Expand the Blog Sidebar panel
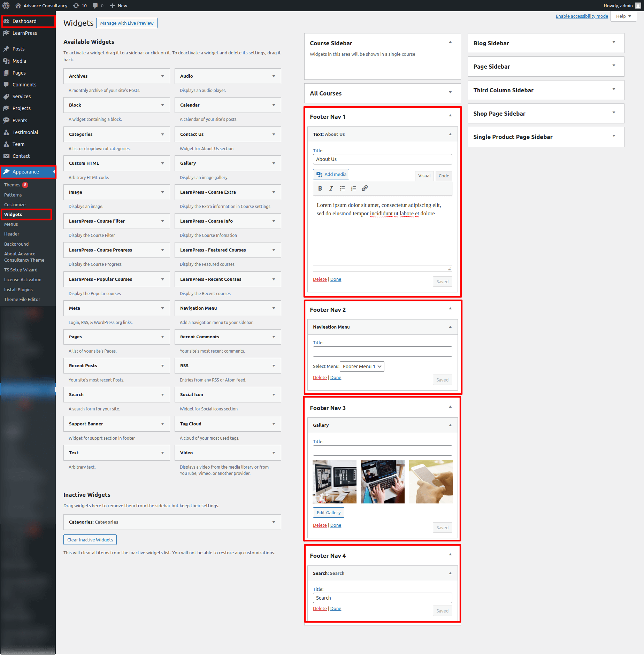644x655 pixels. pyautogui.click(x=614, y=43)
